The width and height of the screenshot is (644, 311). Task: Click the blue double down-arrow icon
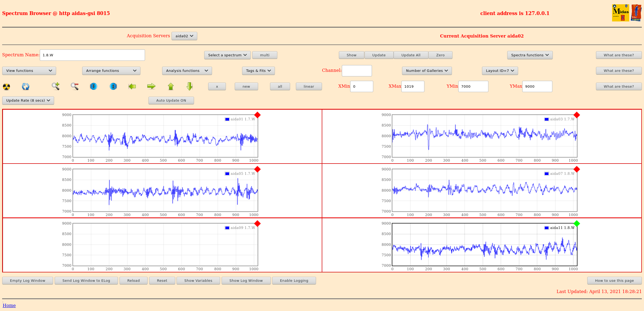[x=93, y=86]
